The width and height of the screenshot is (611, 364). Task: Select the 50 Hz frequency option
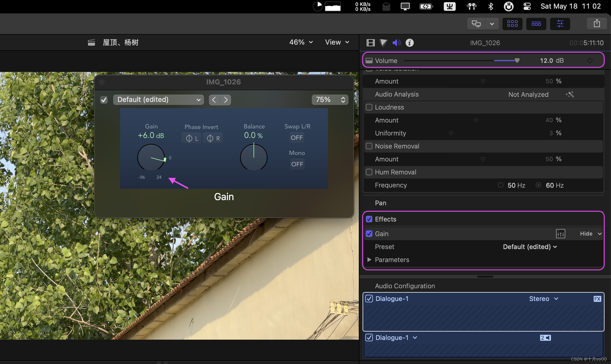pos(501,185)
